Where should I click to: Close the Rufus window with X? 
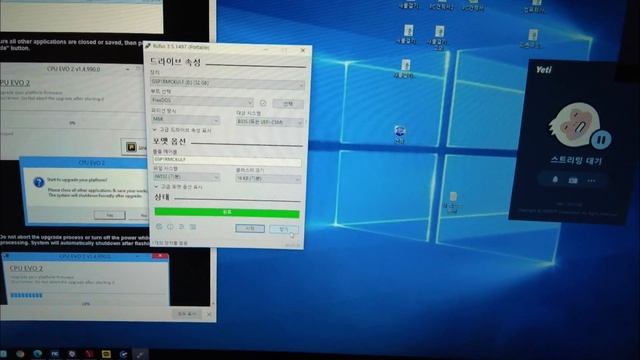pos(303,50)
